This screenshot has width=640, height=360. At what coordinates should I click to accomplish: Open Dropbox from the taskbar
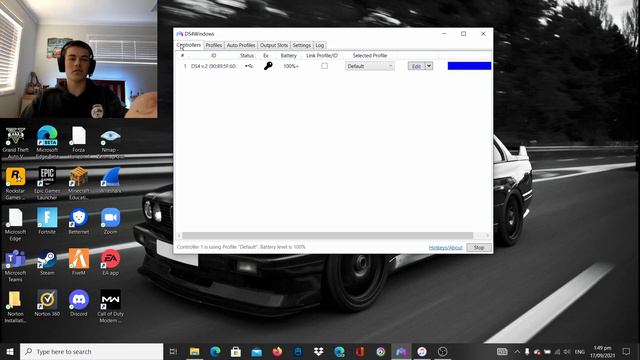coord(318,351)
